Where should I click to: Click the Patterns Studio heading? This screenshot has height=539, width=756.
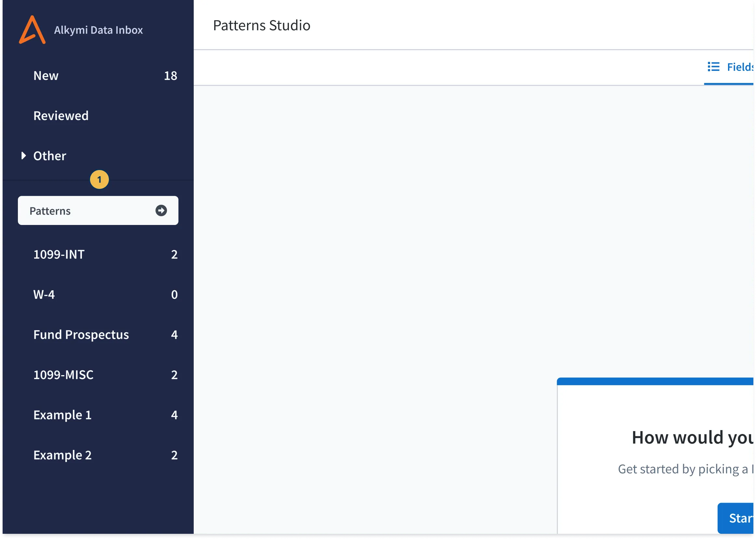[x=262, y=26]
